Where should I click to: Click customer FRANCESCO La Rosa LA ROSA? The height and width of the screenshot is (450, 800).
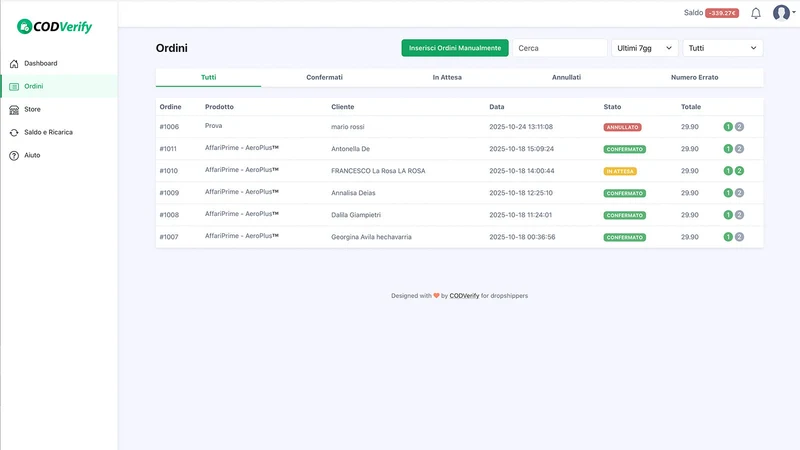point(378,171)
